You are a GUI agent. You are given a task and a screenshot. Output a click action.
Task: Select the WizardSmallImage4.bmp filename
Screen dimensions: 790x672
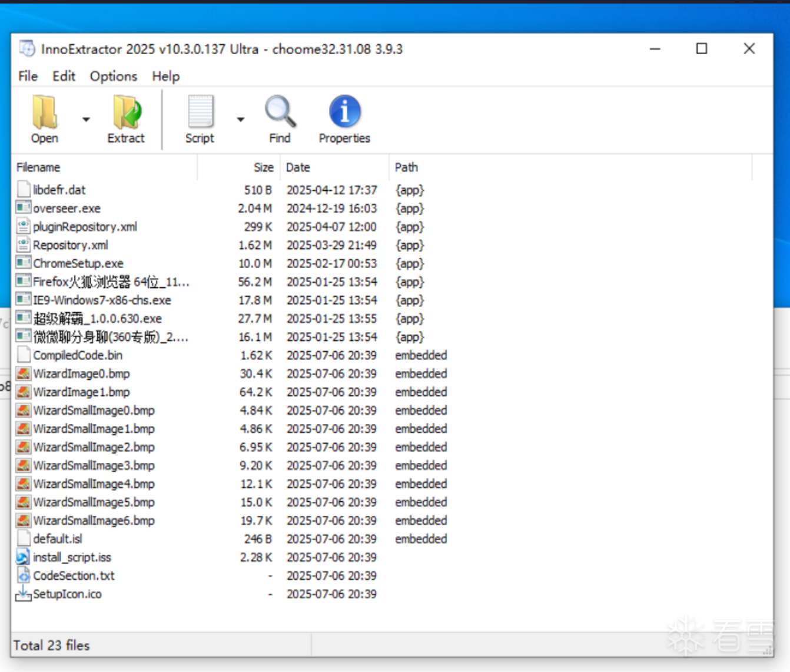coord(94,484)
